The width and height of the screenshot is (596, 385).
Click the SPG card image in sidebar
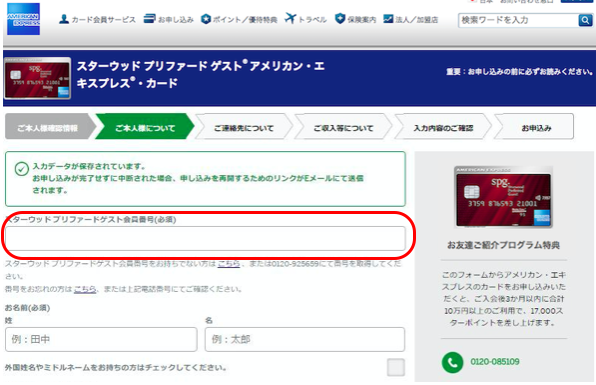[503, 197]
